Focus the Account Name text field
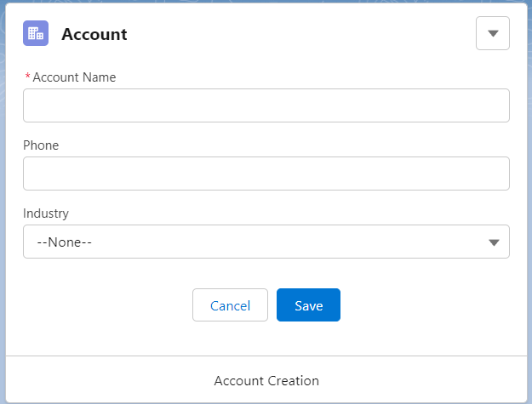 coord(266,105)
